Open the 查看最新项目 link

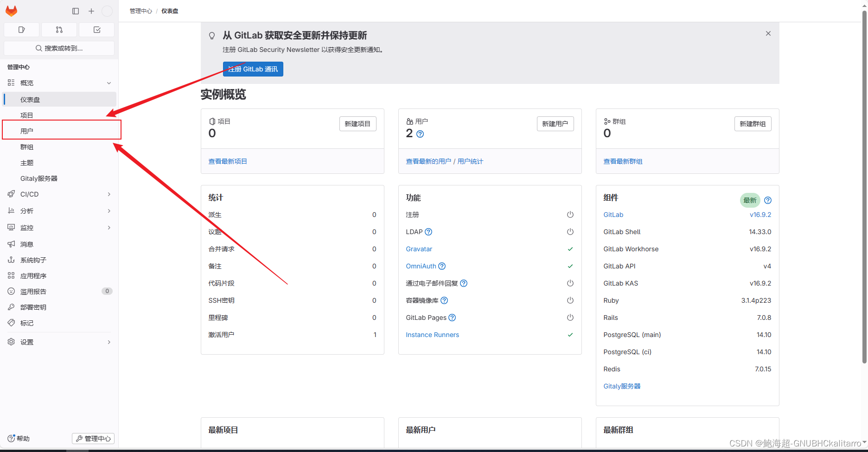tap(228, 161)
